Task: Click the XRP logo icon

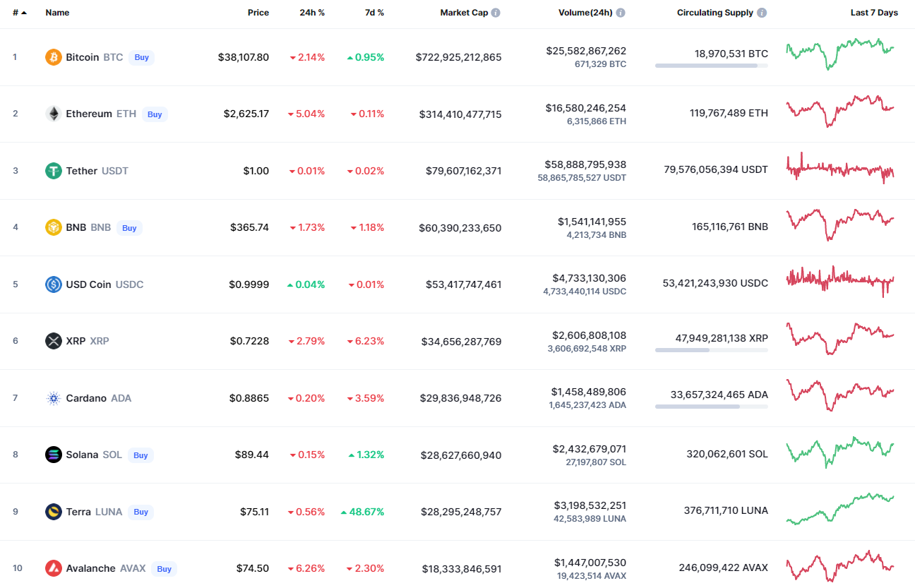Action: coord(54,341)
